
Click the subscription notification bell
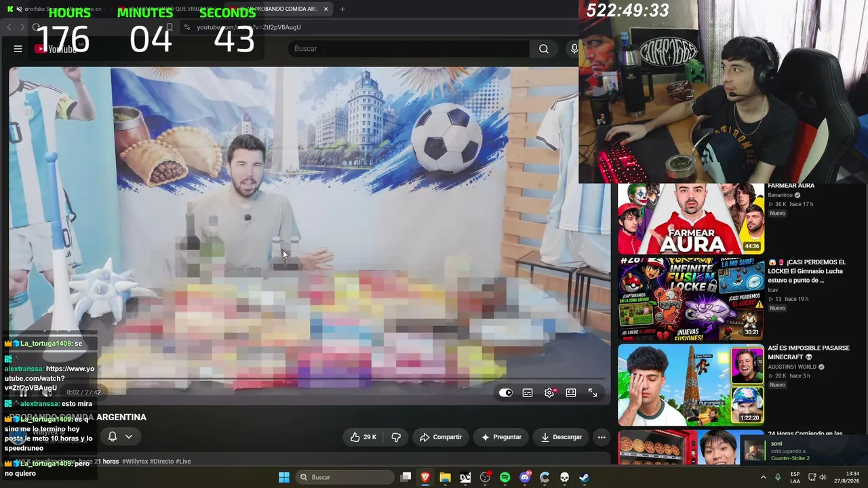[x=113, y=436]
